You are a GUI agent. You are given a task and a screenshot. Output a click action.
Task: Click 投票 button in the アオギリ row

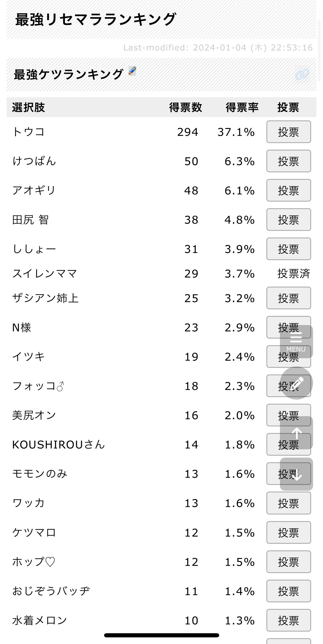(x=288, y=191)
